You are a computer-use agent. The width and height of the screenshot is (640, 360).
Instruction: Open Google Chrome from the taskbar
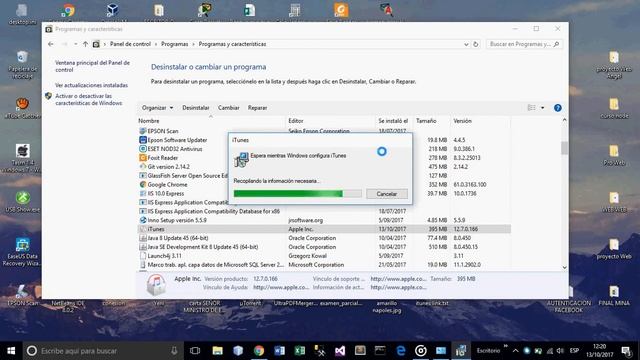tap(259, 351)
